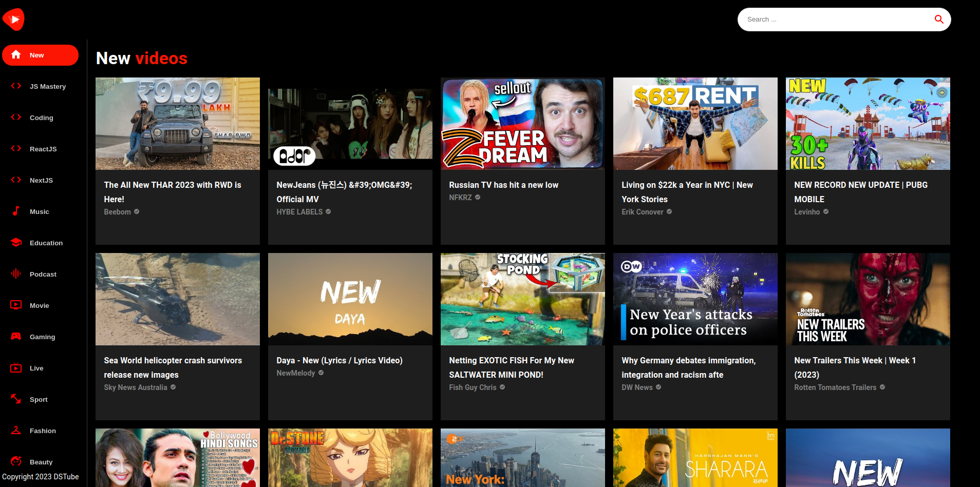The width and height of the screenshot is (980, 487).
Task: Select the Movie category icon
Action: coord(16,305)
